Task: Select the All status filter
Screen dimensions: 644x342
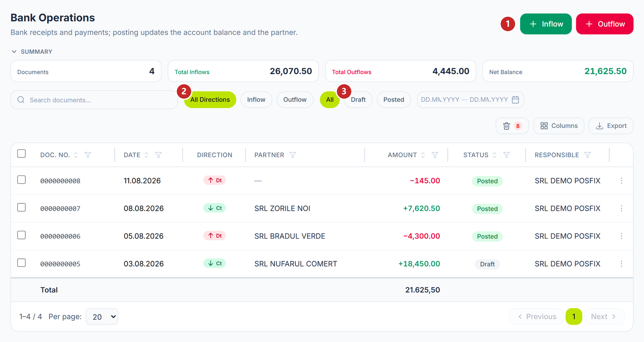Action: 330,100
